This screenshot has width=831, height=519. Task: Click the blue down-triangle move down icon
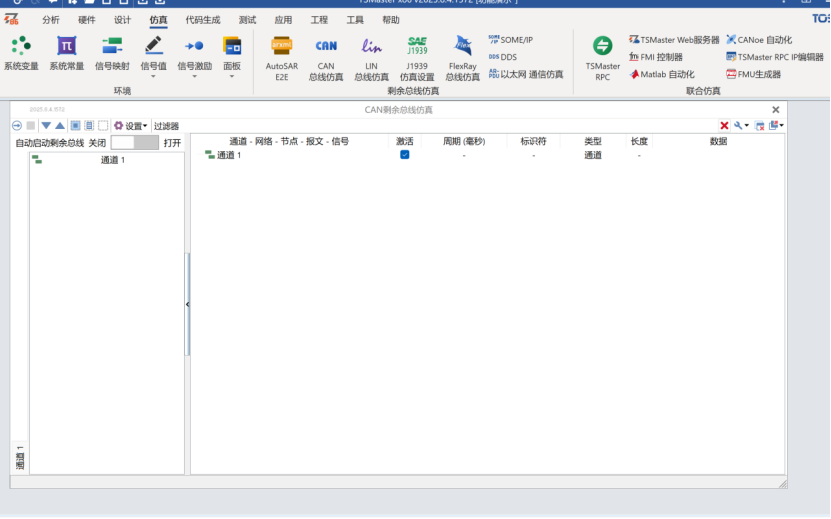pyautogui.click(x=46, y=126)
